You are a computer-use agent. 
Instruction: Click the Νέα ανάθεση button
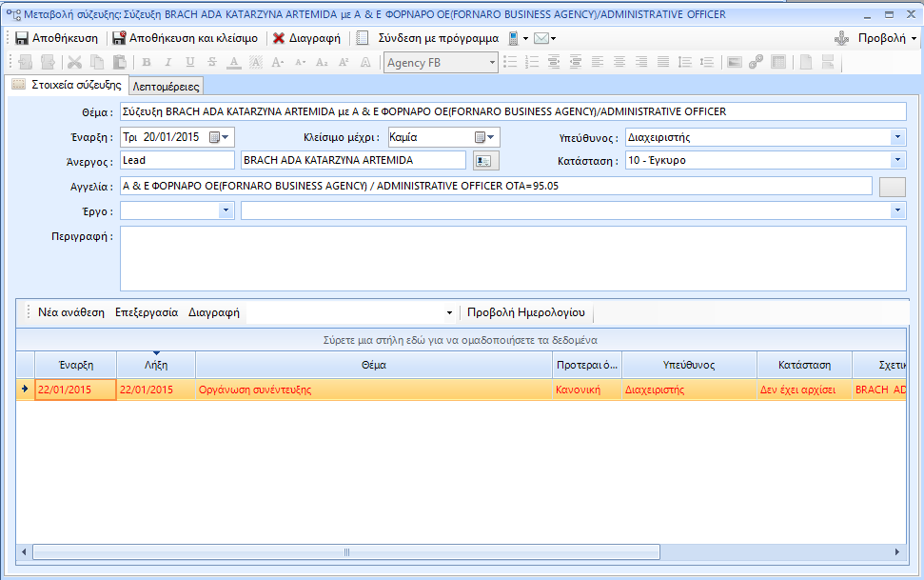click(71, 312)
